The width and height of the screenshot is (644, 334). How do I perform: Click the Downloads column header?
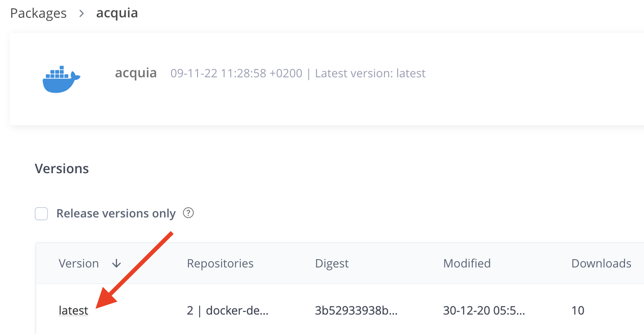pos(601,264)
